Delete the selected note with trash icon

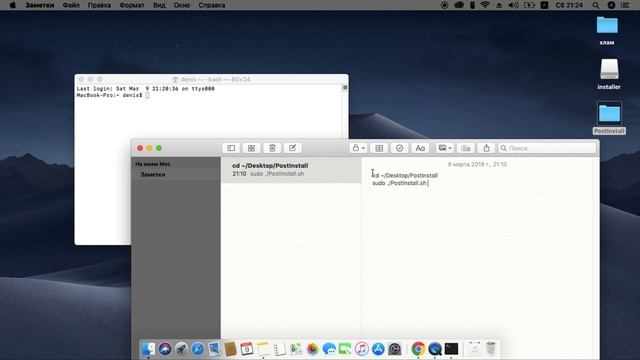pos(272,148)
